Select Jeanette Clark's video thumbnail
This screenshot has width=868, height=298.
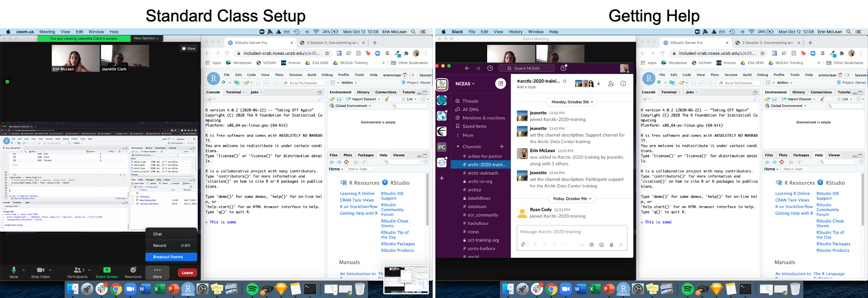pyautogui.click(x=125, y=58)
